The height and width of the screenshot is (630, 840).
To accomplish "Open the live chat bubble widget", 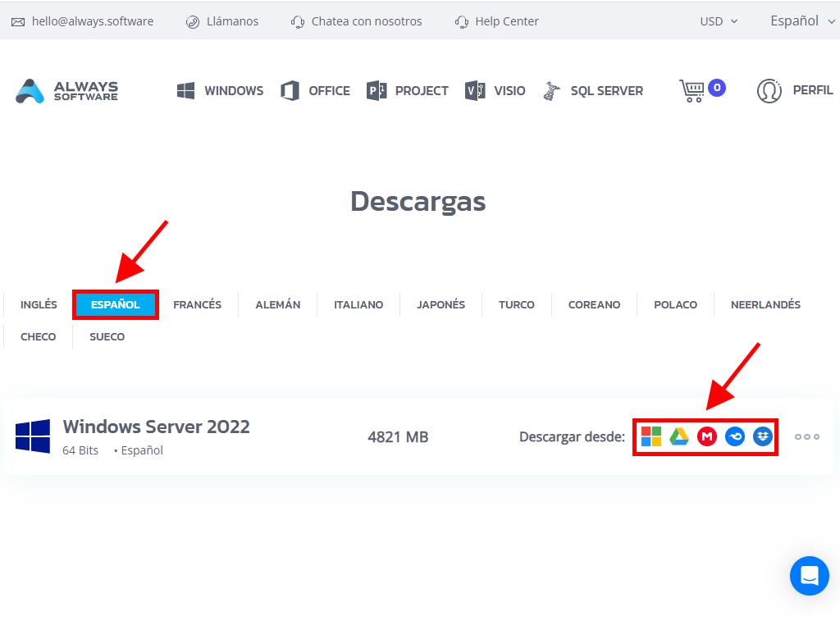I will (809, 576).
